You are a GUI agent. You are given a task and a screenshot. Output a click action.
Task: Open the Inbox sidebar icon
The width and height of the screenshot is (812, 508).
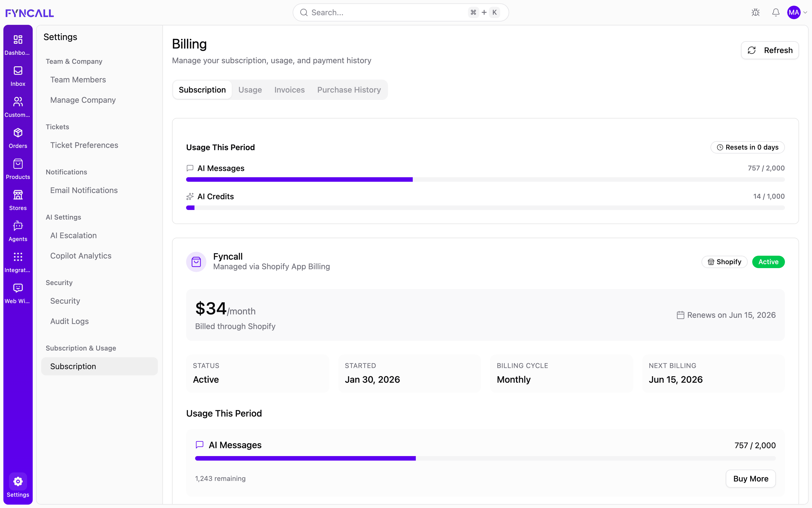pos(18,71)
